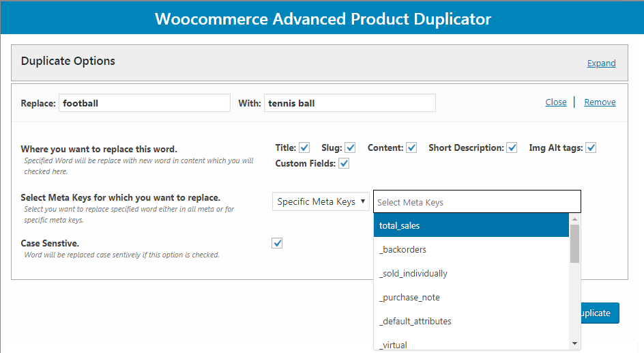Select the _sold_individually meta key
The image size is (644, 353).
pyautogui.click(x=471, y=273)
